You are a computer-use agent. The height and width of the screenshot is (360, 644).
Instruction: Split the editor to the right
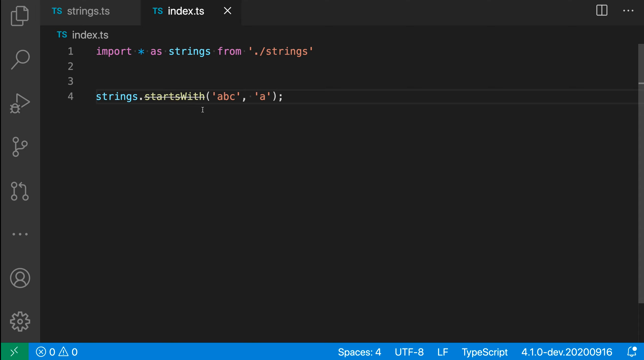tap(601, 11)
